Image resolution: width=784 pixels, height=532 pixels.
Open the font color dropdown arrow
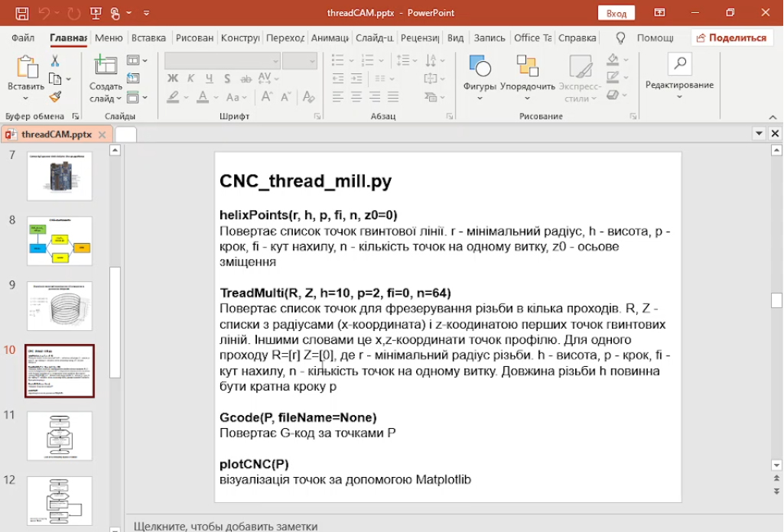[x=217, y=97]
